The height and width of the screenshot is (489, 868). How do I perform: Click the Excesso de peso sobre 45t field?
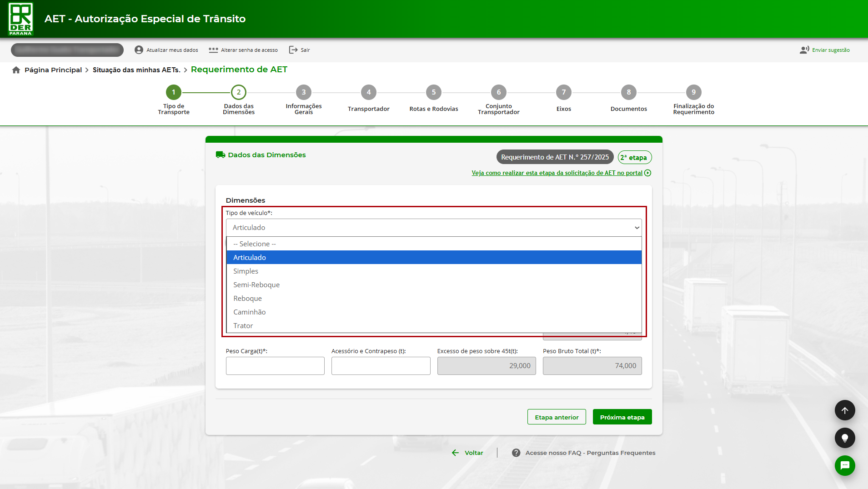point(487,366)
